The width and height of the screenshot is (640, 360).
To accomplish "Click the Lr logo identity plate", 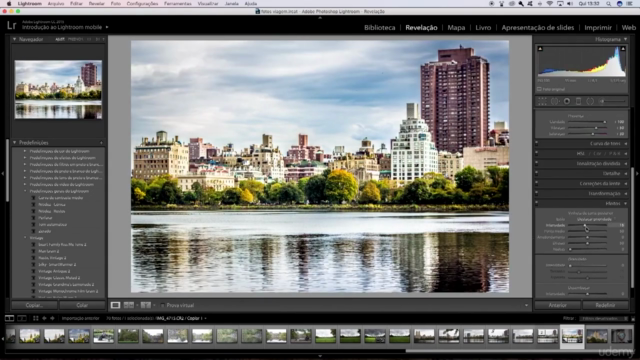I will (x=12, y=25).
